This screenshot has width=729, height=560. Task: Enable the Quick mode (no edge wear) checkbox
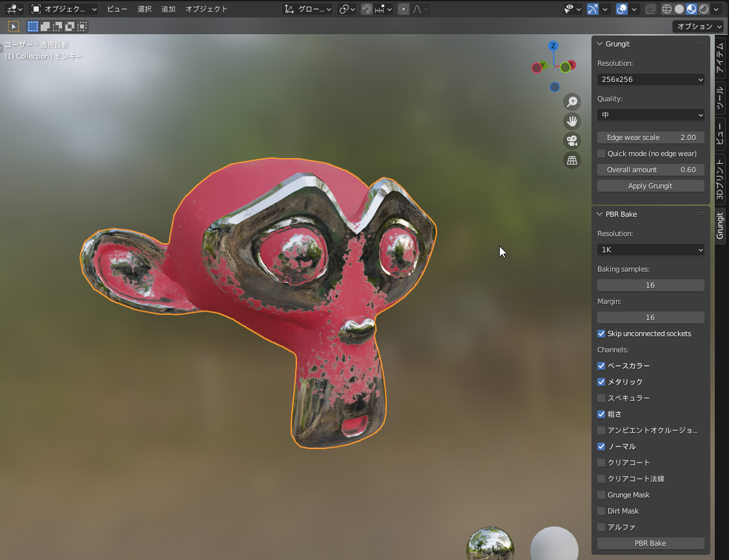click(601, 154)
